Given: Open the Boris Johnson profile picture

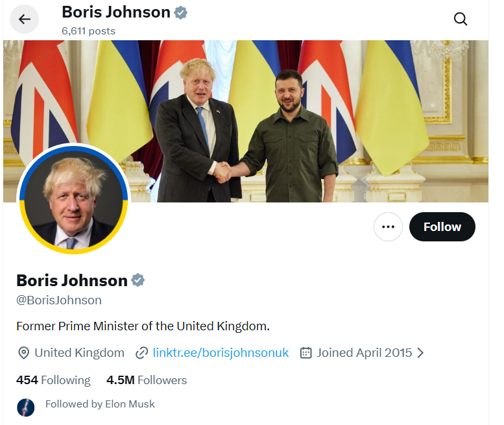Looking at the screenshot, I should coord(73,199).
